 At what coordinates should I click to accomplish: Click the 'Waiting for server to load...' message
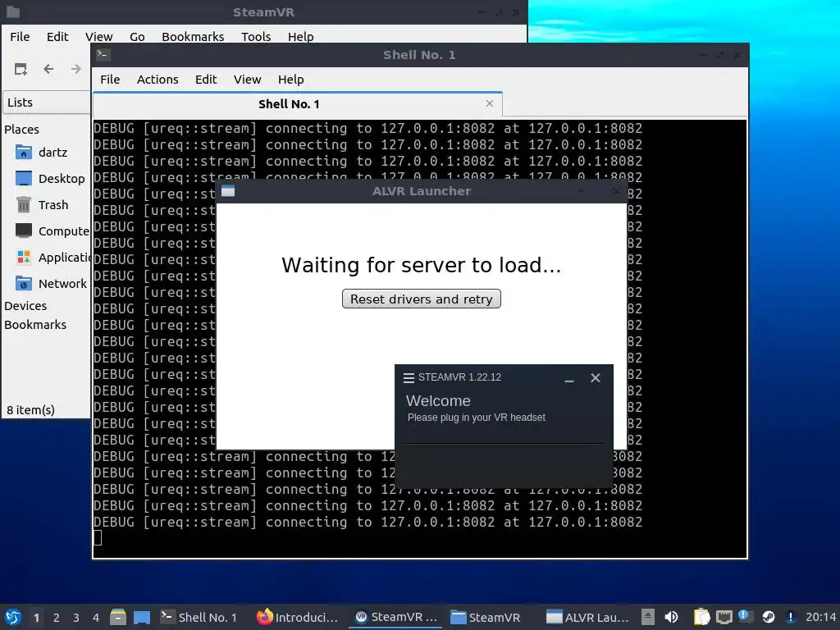[421, 265]
